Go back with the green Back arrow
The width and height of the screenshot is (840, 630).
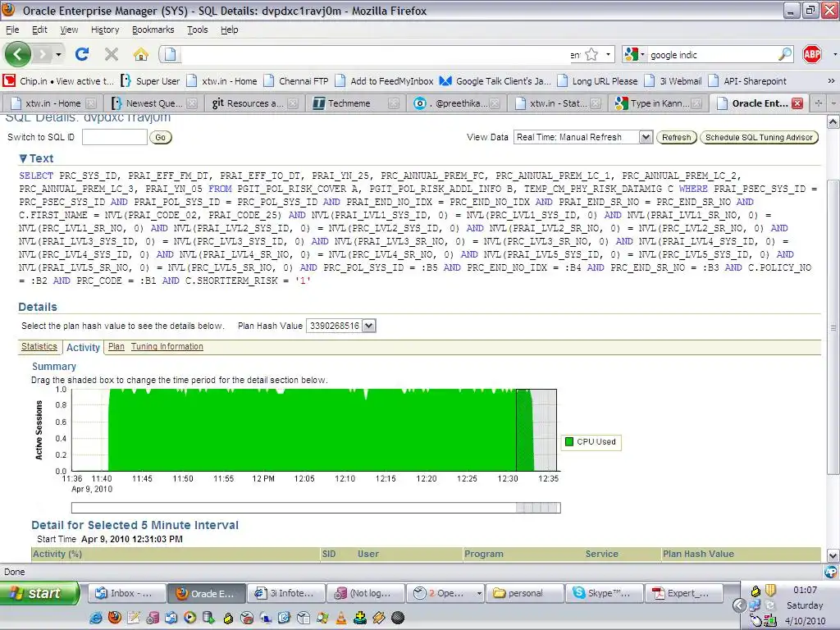18,54
